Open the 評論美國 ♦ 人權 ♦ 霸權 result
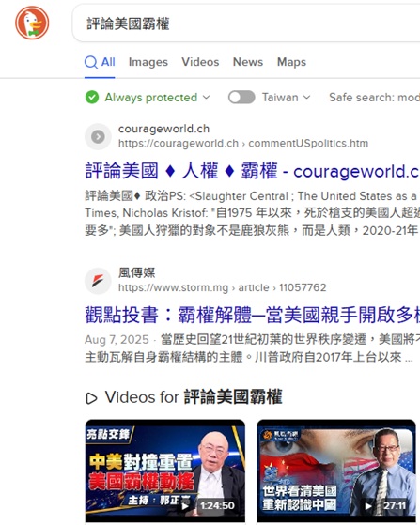The image size is (420, 525). [x=252, y=171]
